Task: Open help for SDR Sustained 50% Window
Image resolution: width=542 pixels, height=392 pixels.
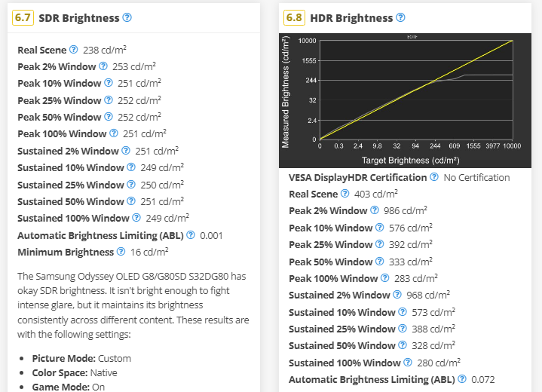Action: tap(131, 201)
